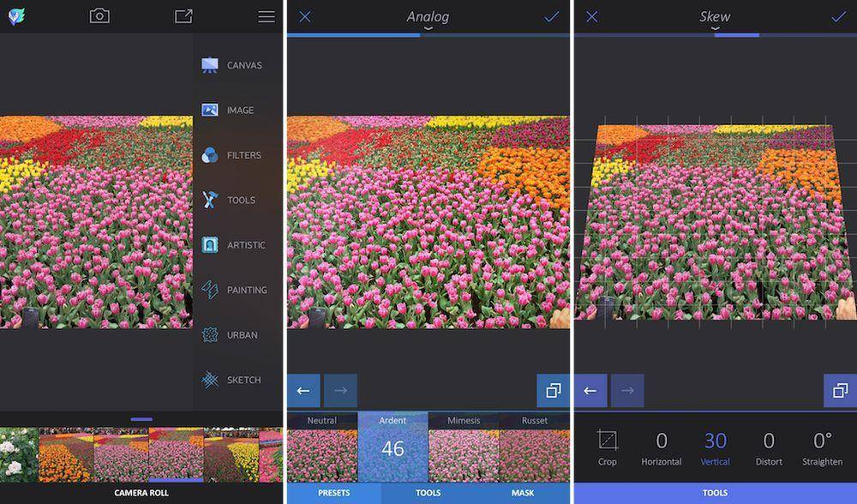
Task: Toggle compare view in Analog panel
Action: pyautogui.click(x=554, y=391)
